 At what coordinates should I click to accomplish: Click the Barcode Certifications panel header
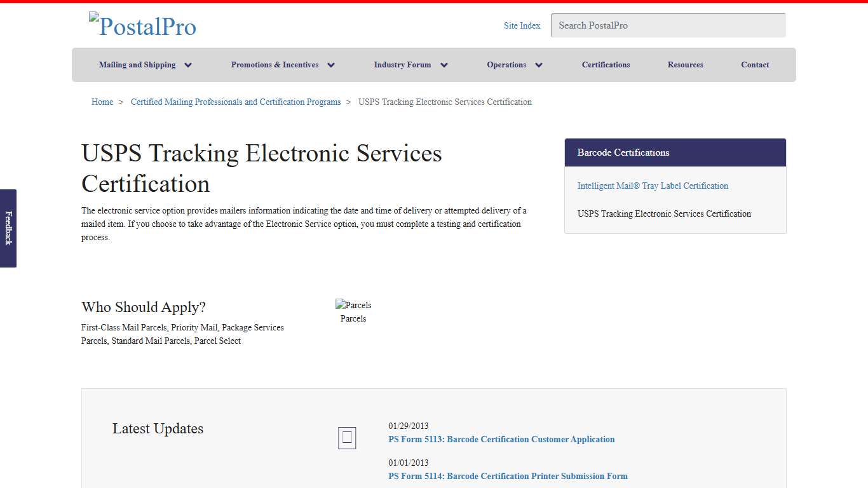[623, 152]
